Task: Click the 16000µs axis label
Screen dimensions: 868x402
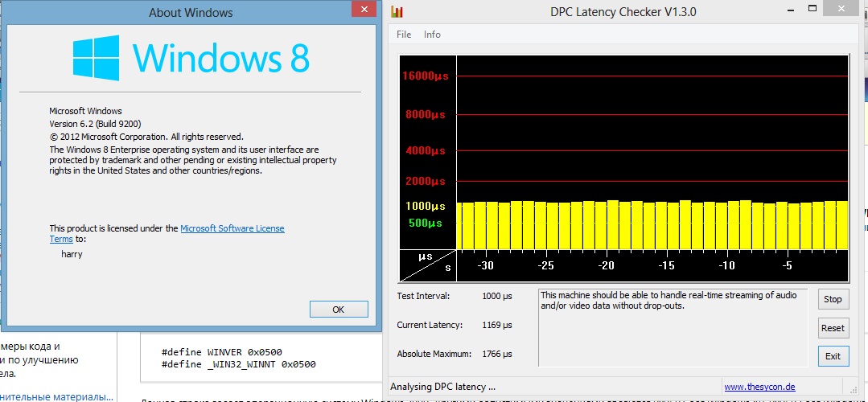Action: 425,76
